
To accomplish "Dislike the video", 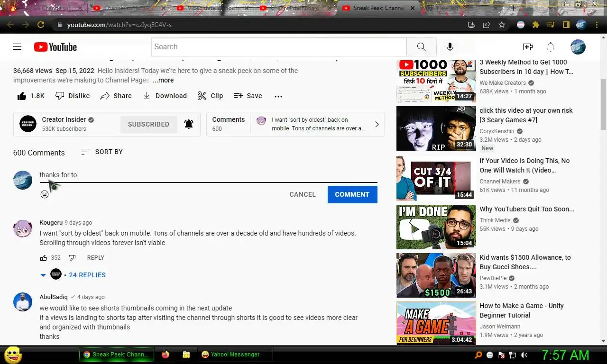I will [x=73, y=96].
